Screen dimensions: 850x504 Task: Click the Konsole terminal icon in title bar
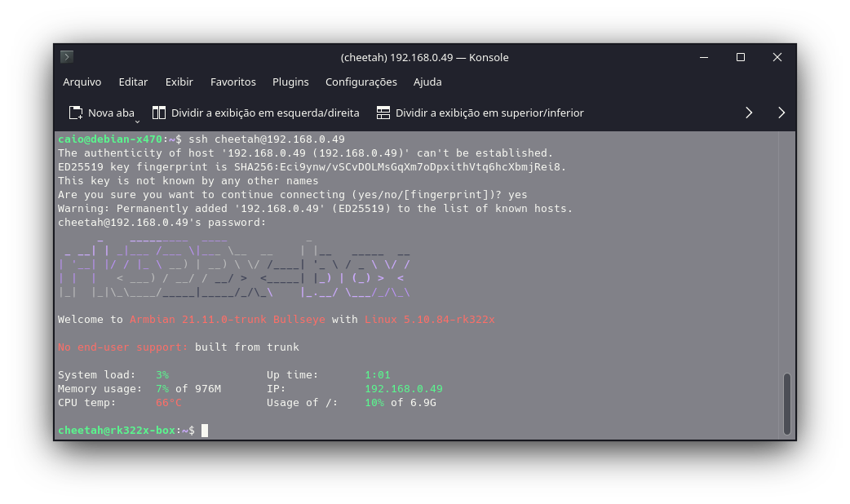[67, 56]
